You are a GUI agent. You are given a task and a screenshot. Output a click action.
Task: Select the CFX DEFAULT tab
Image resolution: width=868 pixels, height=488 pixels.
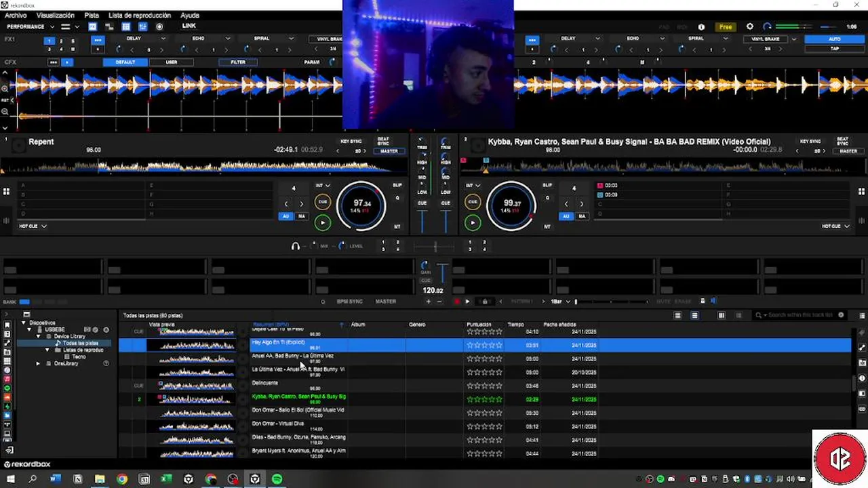tap(125, 62)
